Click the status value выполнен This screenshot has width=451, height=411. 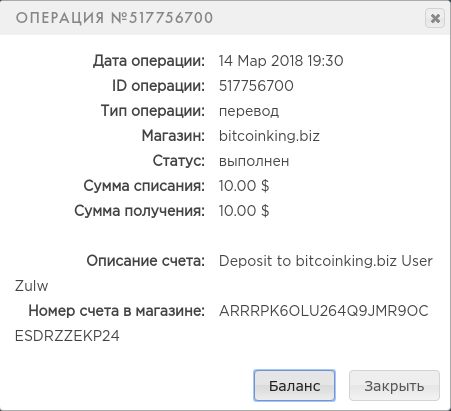[254, 161]
